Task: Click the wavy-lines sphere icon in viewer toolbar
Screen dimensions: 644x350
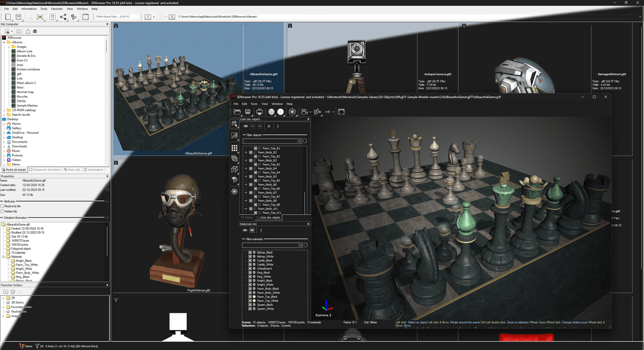Action: pos(271,112)
